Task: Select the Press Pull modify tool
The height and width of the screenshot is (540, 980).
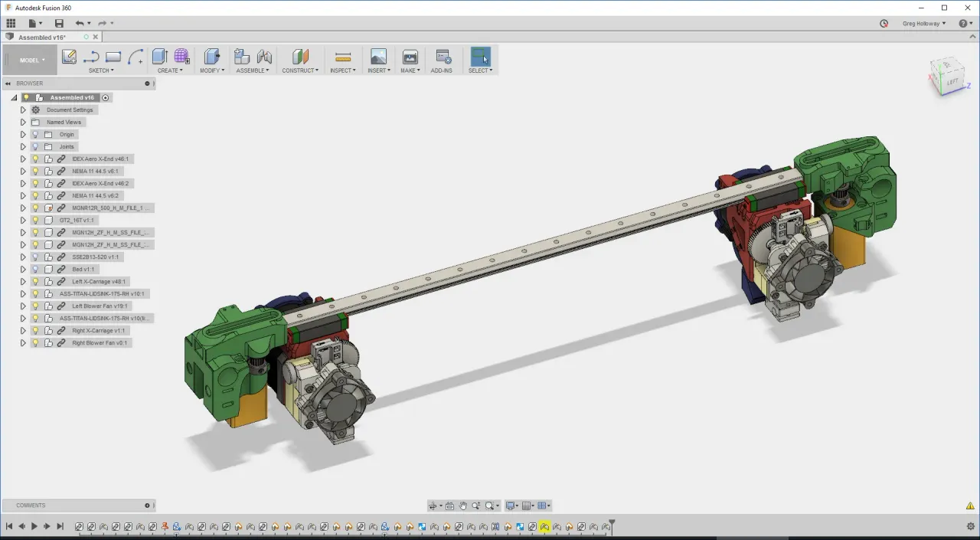Action: point(212,57)
